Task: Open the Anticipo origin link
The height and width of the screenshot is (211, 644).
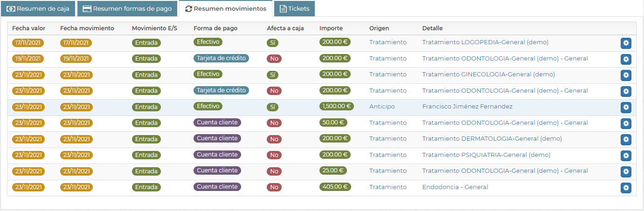Action: tap(382, 107)
